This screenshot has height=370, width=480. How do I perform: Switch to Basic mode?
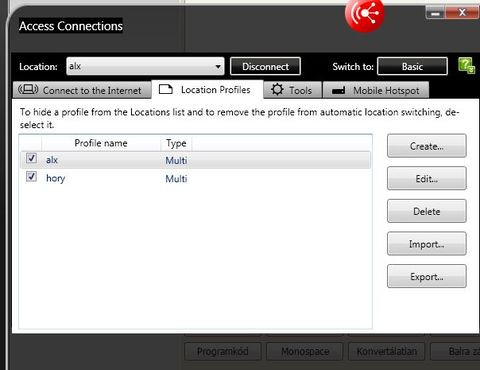[412, 66]
